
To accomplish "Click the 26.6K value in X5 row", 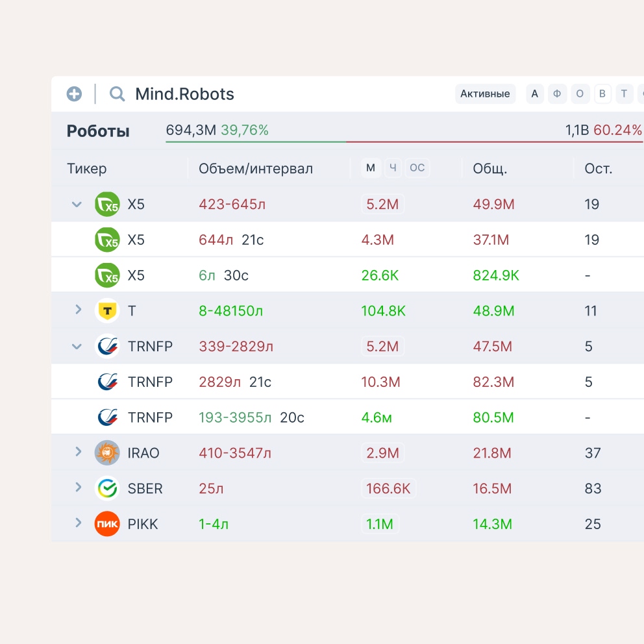I will 380,275.
